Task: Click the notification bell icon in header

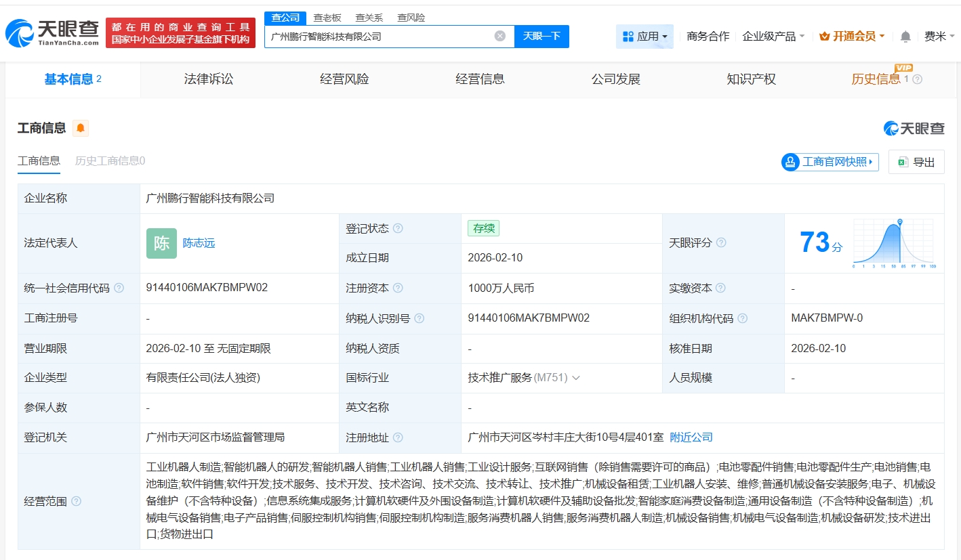Action: point(905,37)
